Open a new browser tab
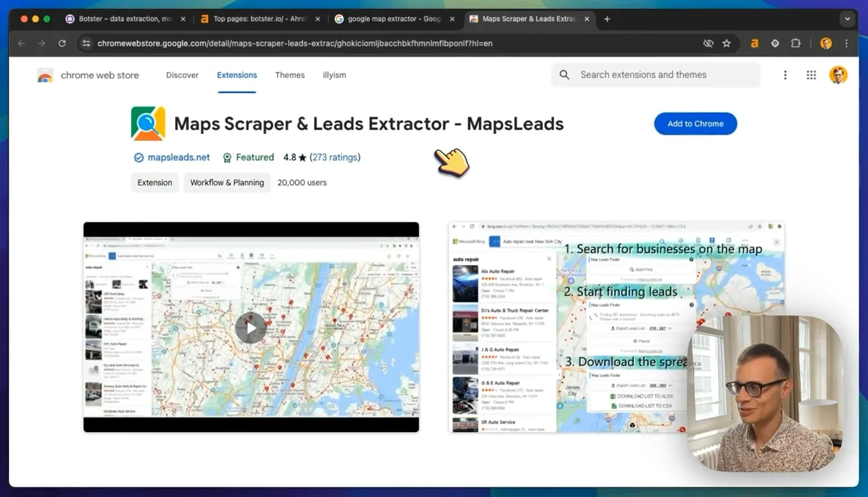The image size is (868, 497). pyautogui.click(x=607, y=19)
